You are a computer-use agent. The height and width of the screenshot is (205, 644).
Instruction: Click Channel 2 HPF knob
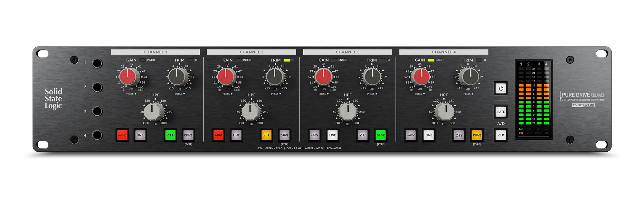click(x=251, y=112)
